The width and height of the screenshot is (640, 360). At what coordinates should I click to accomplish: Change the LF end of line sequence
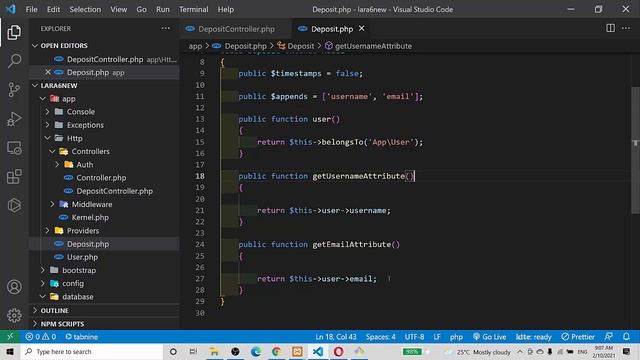pos(437,337)
